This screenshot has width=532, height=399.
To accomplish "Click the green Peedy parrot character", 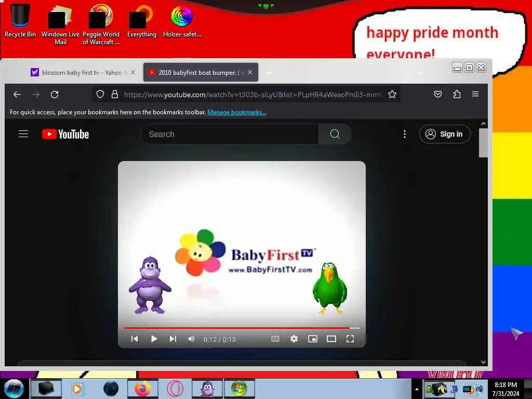I will tap(329, 288).
